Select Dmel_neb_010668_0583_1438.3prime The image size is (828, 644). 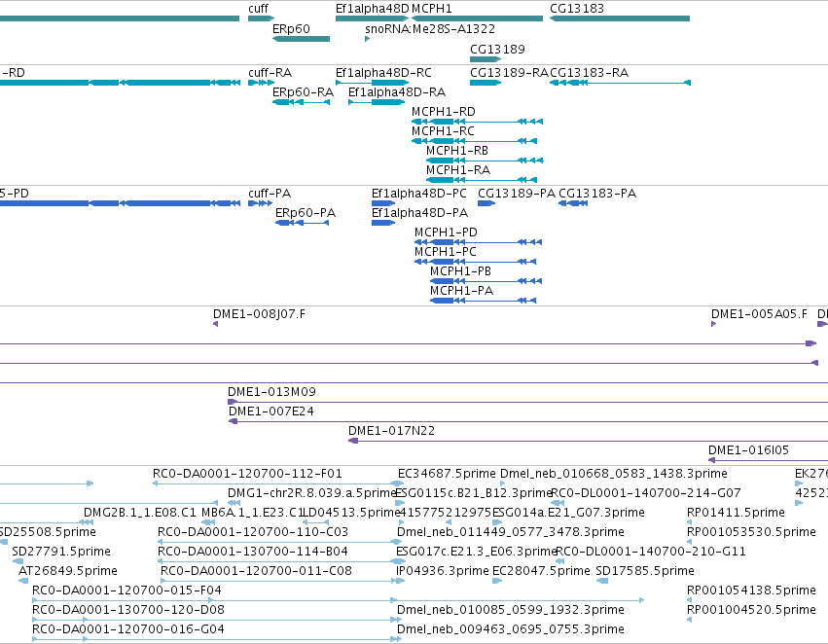click(503, 483)
